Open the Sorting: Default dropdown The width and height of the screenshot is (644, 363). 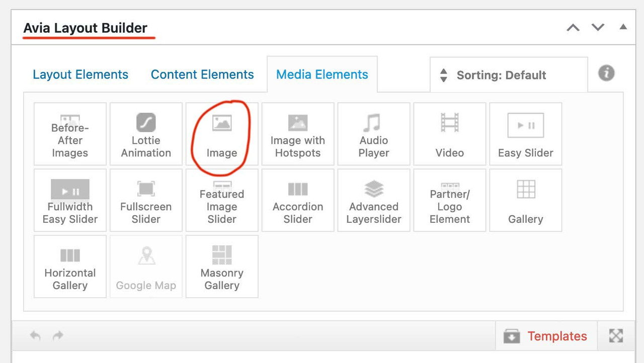509,75
